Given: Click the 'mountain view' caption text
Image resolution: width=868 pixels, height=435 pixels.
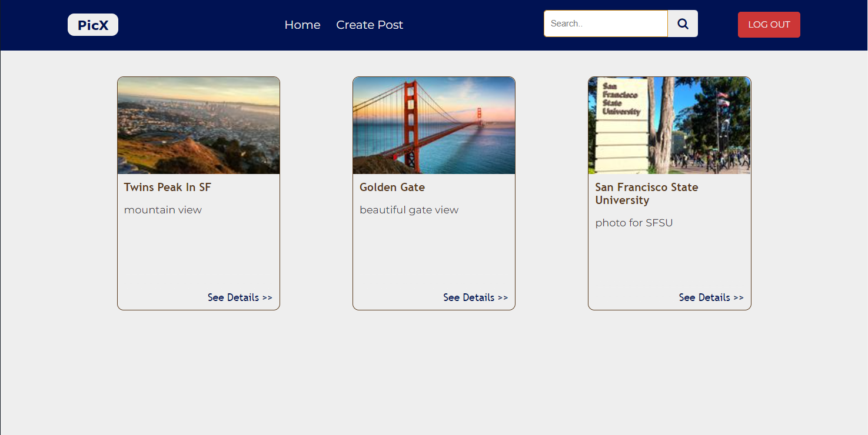Looking at the screenshot, I should point(162,209).
